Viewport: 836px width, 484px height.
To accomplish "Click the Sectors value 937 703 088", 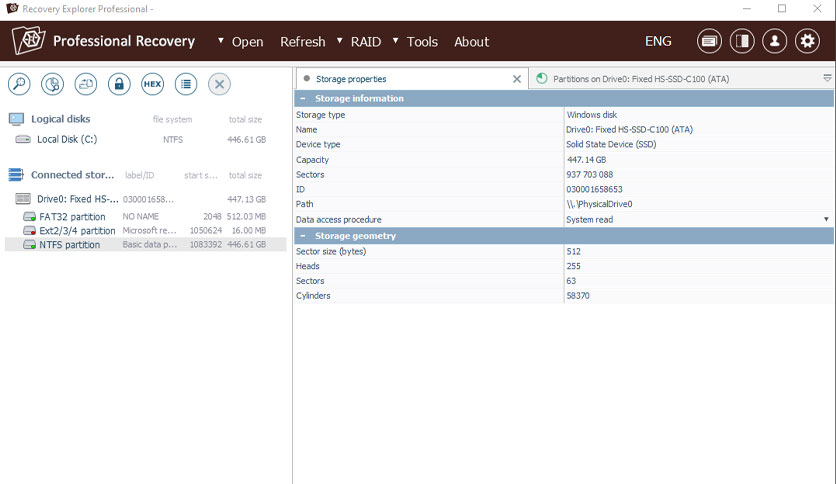I will coord(590,174).
